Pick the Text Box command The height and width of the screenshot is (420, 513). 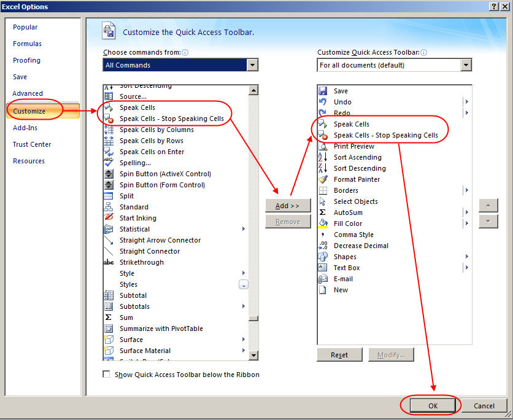point(346,268)
